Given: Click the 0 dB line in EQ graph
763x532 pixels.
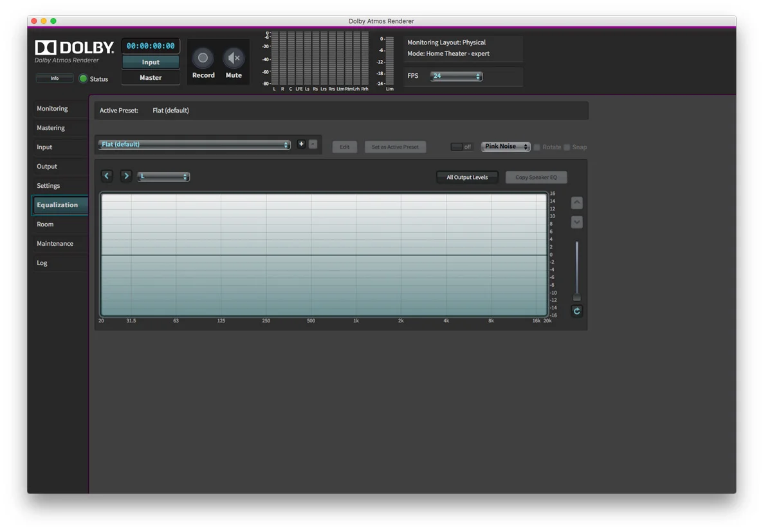Looking at the screenshot, I should (x=324, y=255).
